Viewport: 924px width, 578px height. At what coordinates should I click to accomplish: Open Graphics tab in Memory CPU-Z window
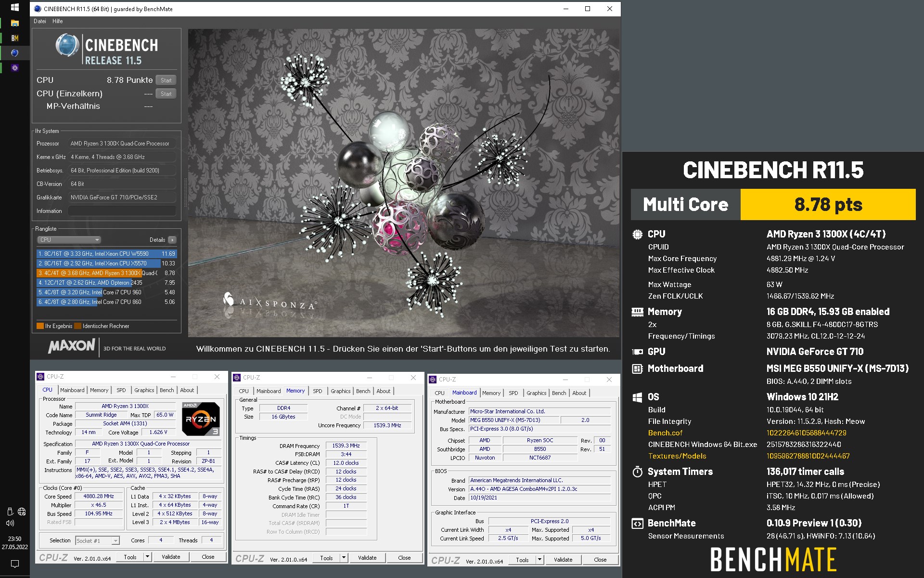(341, 391)
